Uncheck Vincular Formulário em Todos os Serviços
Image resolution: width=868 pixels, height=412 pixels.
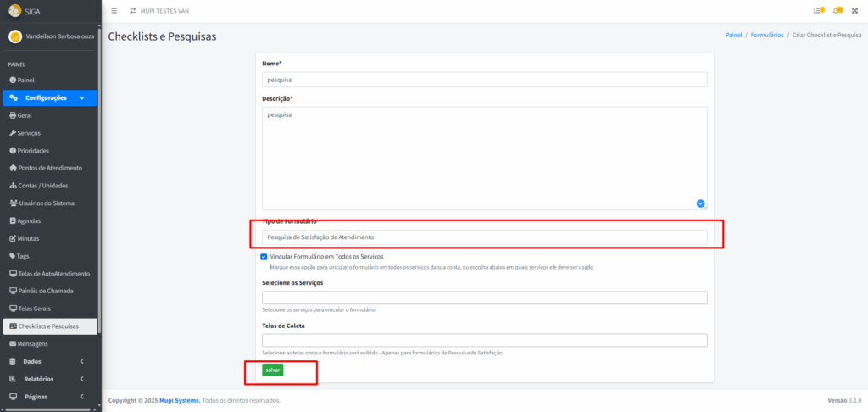click(x=264, y=256)
